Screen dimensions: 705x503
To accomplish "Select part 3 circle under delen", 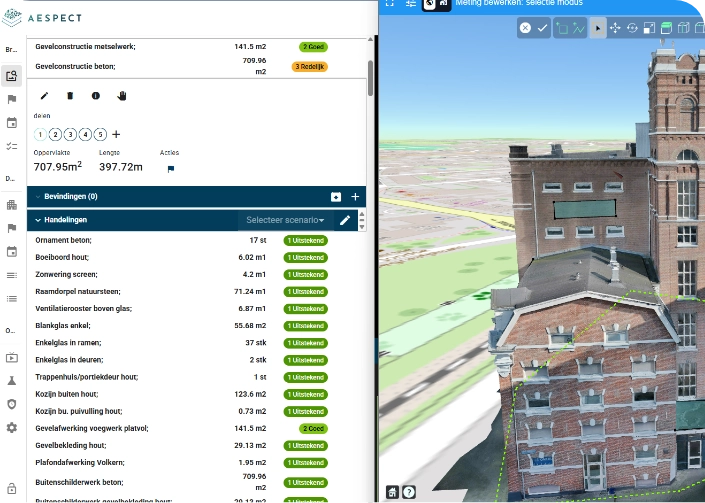I will click(70, 134).
